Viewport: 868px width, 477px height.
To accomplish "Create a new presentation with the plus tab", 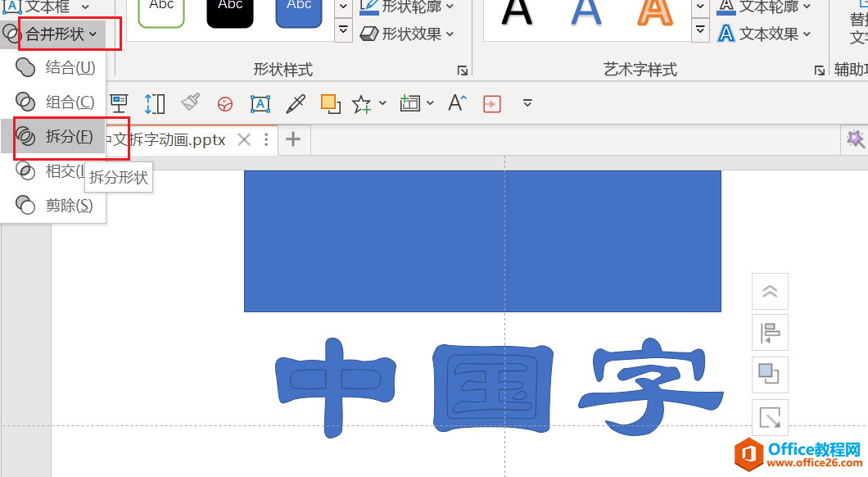I will coord(293,139).
